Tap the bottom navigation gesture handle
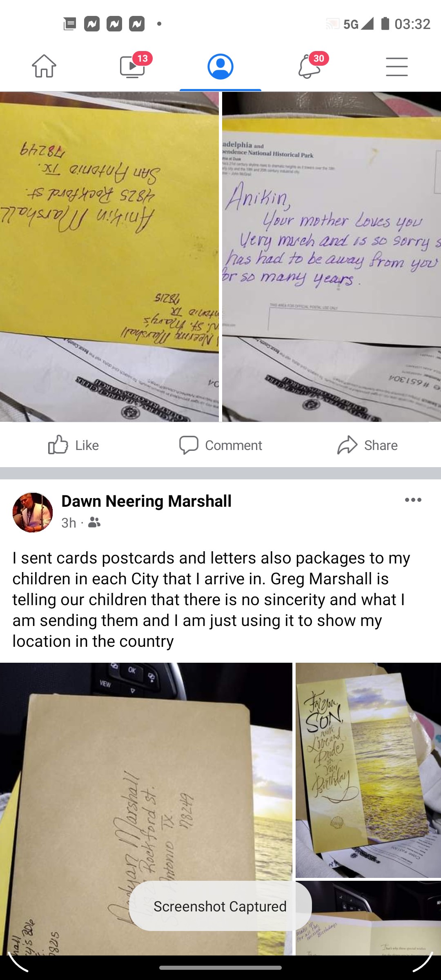This screenshot has height=980, width=441. click(220, 968)
